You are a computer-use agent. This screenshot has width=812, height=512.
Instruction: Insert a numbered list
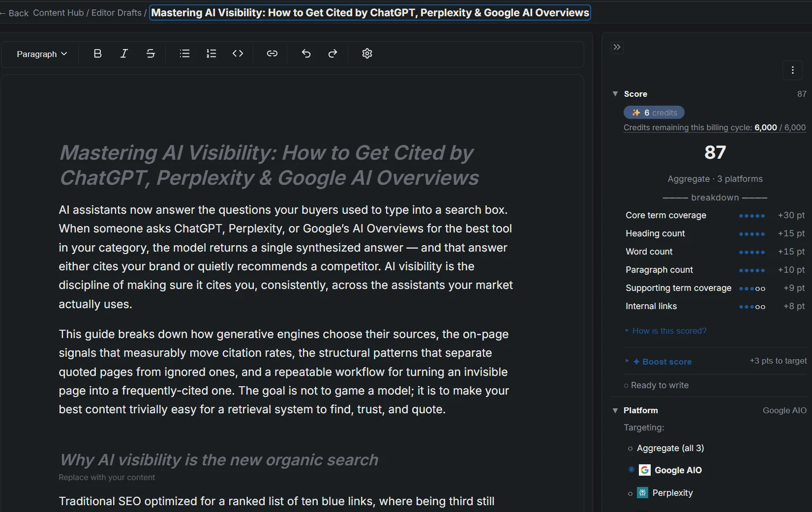coord(211,54)
